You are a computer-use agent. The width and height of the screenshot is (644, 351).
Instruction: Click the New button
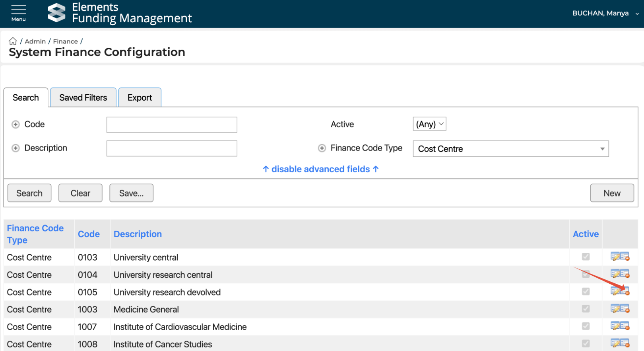611,193
